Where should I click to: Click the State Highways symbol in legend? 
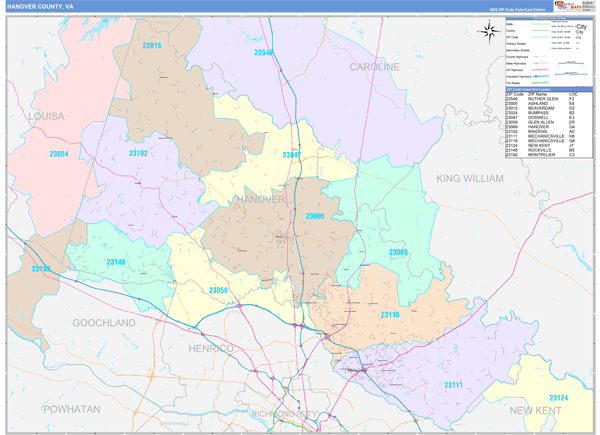(538, 62)
